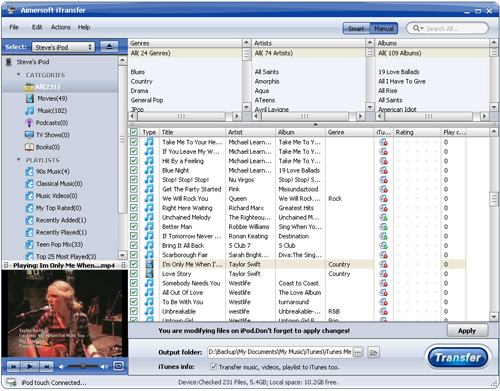The width and height of the screenshot is (500, 391).
Task: Open the File menu
Action: coord(14,27)
